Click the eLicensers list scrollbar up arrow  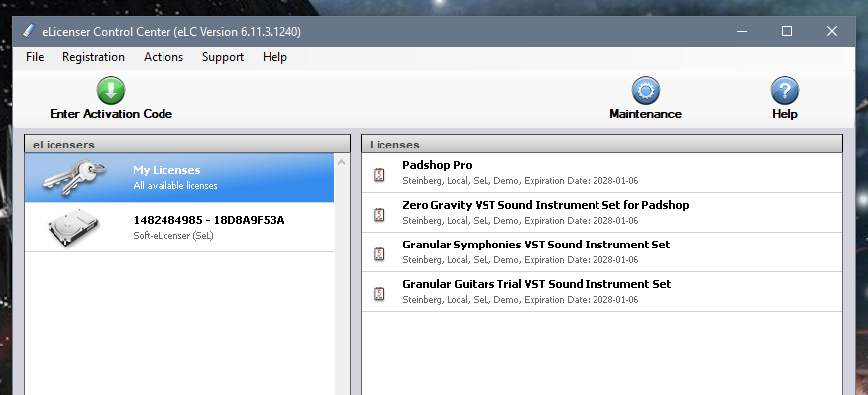click(x=342, y=162)
